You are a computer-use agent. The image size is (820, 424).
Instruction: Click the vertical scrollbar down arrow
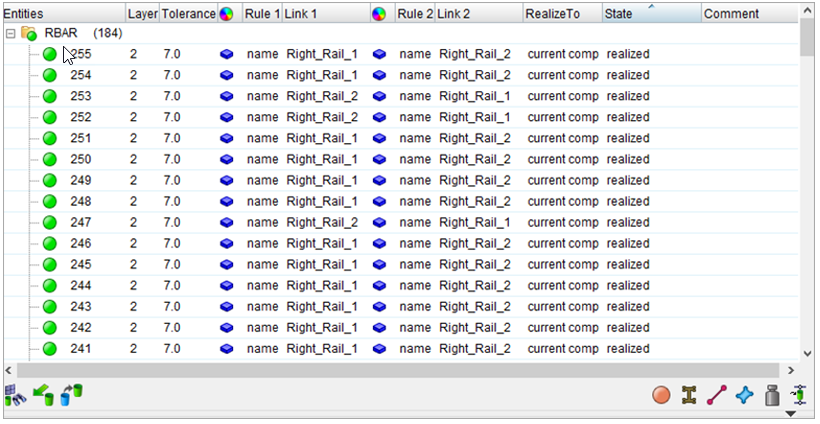(x=807, y=354)
